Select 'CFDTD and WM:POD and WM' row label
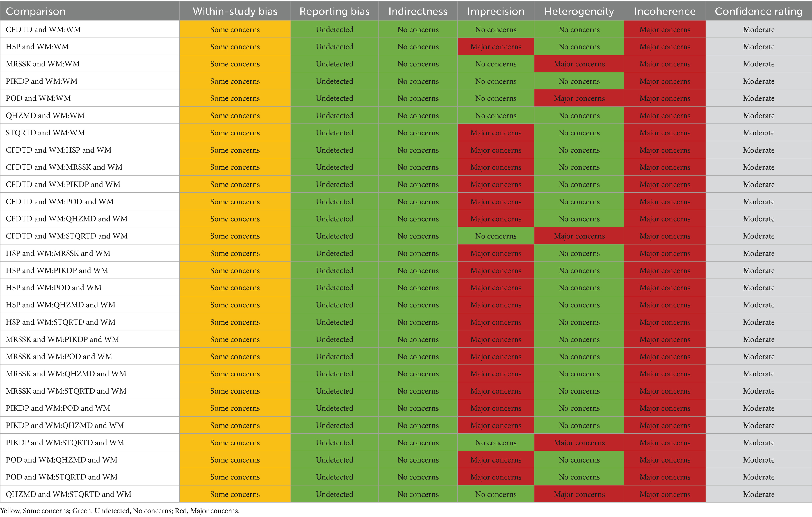Screen dimensions: 812x517 60,202
